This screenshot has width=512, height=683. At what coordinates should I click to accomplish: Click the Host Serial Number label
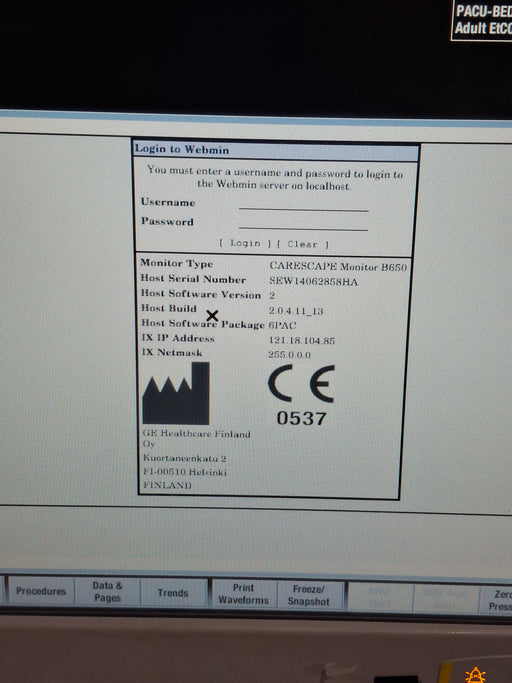193,279
